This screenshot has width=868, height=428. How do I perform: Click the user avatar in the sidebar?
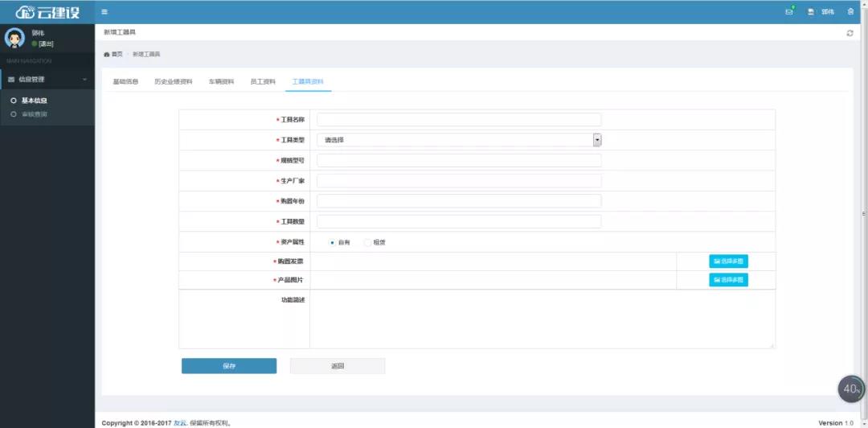coord(15,38)
